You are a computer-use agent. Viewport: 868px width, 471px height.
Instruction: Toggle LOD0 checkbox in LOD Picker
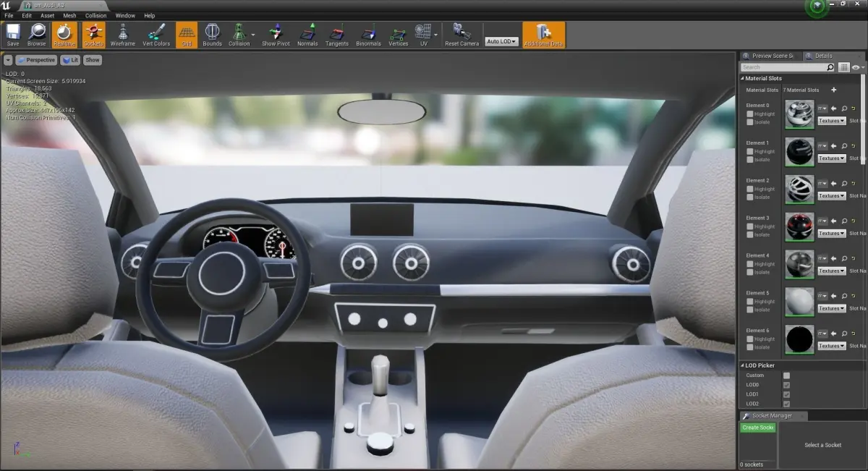coord(786,385)
